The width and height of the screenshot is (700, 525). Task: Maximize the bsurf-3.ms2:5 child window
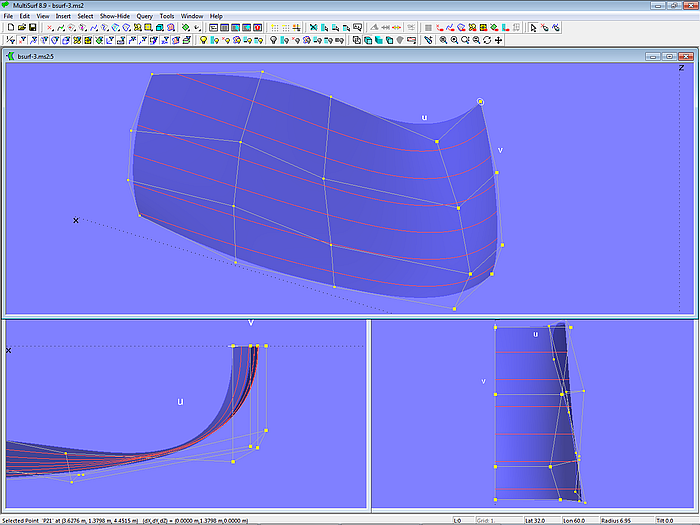(669, 57)
